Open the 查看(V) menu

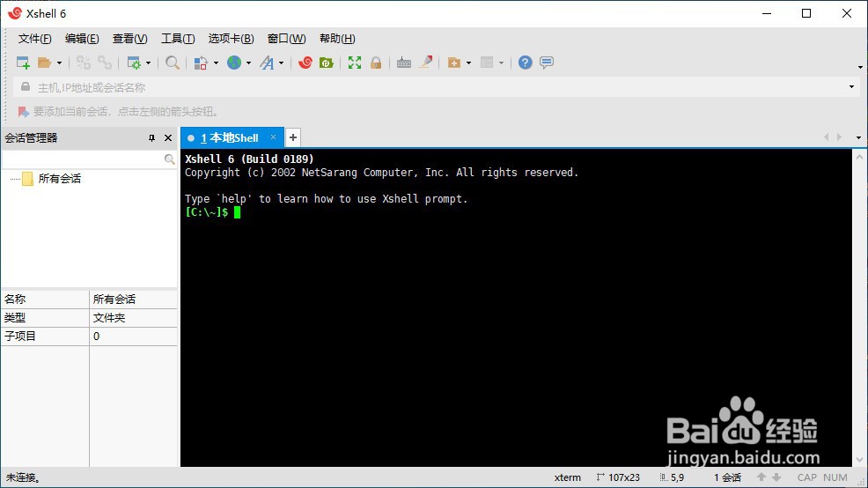130,39
